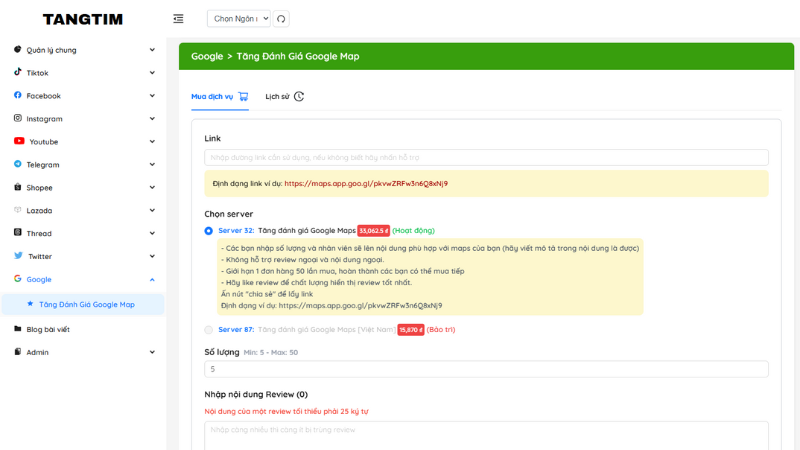Click the Shopee bag icon in sidebar
The image size is (800, 450).
point(18,187)
